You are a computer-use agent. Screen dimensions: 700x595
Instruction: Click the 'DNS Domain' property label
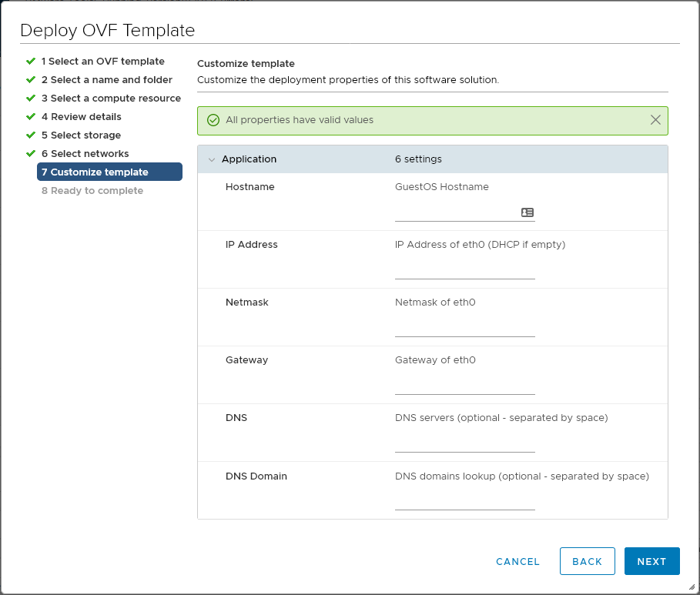click(256, 476)
